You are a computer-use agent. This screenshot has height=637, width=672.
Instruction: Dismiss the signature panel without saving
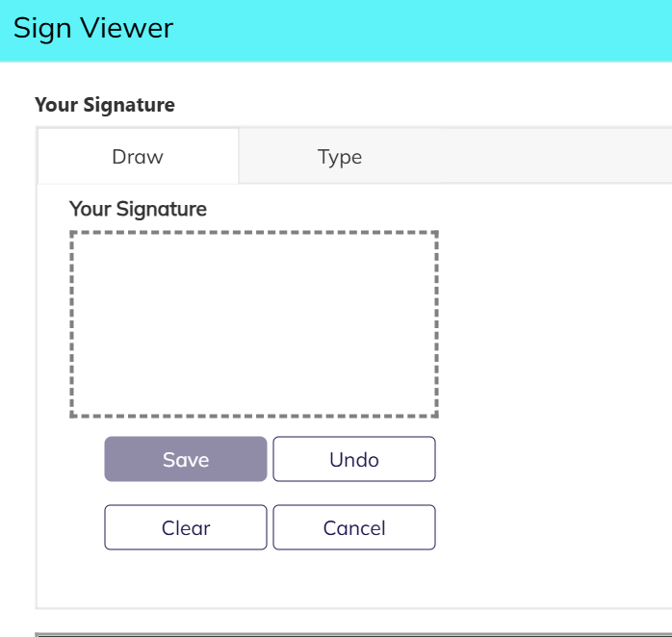354,527
